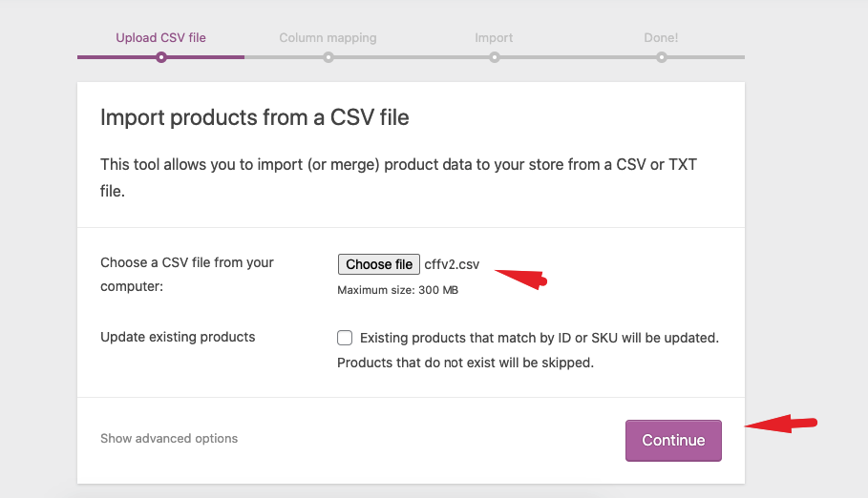Viewport: 868px width, 498px height.
Task: Click the 'Maximum size: 300 MB' hint text
Action: pyautogui.click(x=398, y=290)
